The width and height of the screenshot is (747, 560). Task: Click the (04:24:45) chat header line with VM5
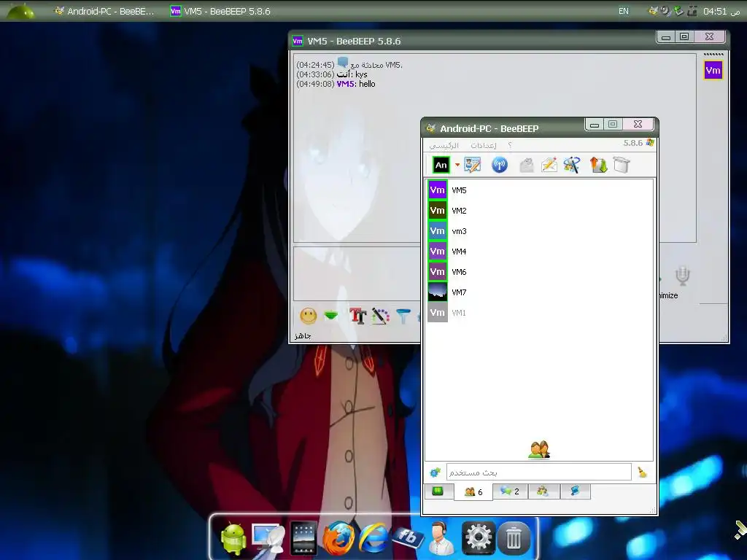point(349,64)
